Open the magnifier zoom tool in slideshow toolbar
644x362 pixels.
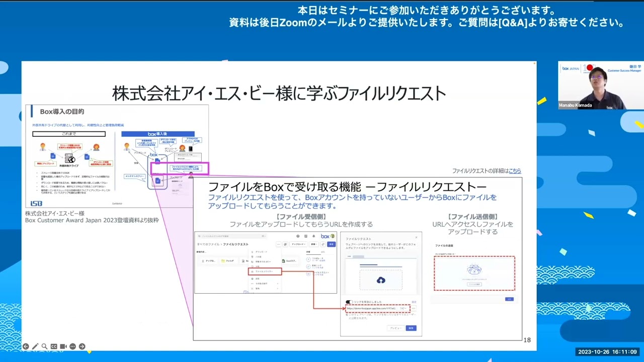pos(44,346)
